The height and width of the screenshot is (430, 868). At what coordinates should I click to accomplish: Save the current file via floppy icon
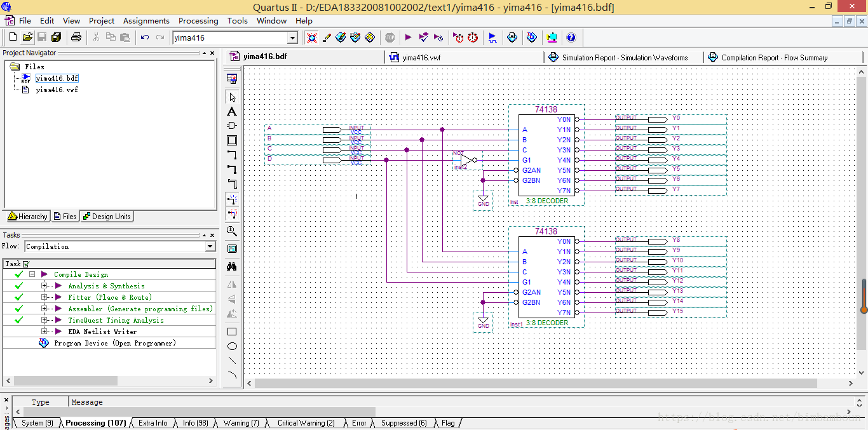(42, 37)
